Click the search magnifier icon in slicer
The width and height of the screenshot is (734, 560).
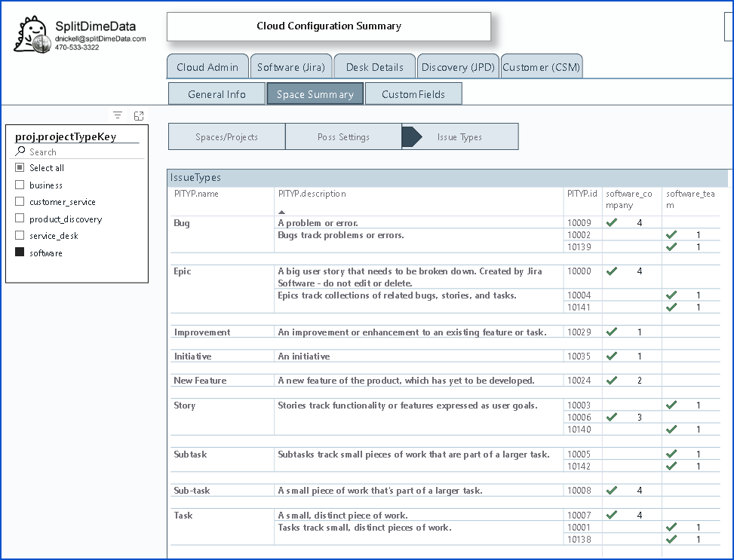tap(20, 151)
